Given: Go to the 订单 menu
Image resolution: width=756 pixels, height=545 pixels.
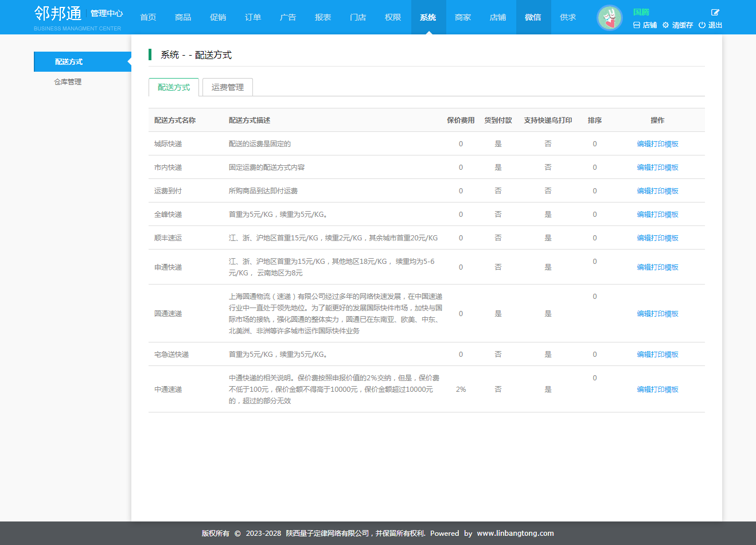Looking at the screenshot, I should tap(253, 17).
